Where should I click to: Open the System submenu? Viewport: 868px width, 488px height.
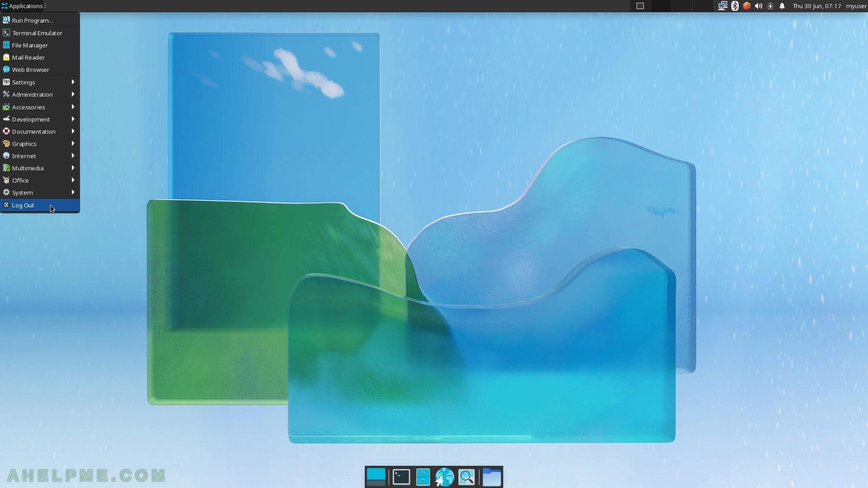coord(40,192)
